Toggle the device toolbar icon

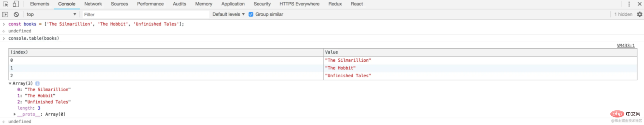coord(16,4)
